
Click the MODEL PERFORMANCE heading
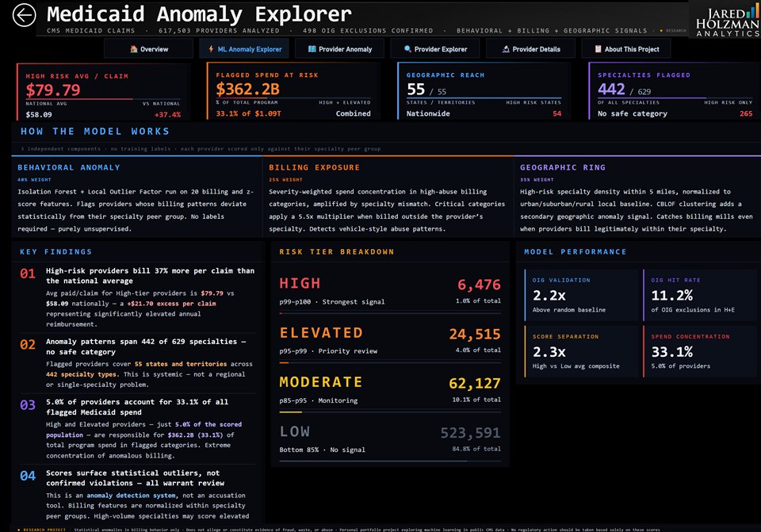click(576, 252)
